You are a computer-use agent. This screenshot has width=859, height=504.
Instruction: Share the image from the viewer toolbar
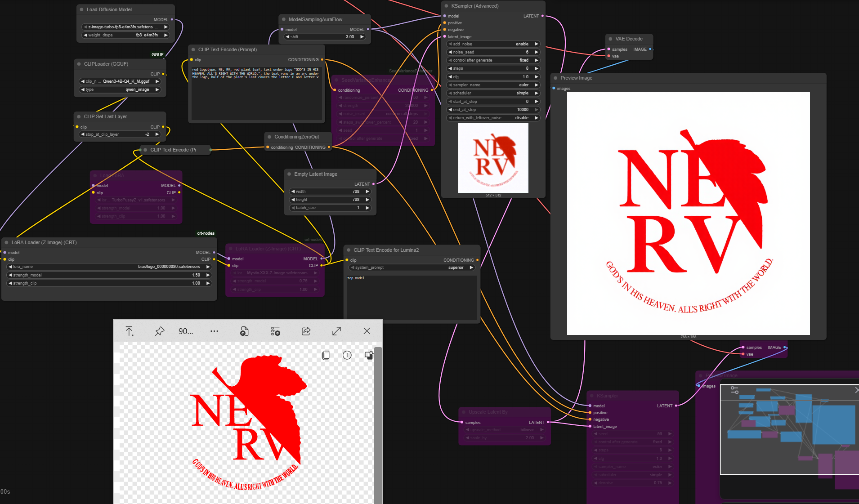tap(306, 331)
